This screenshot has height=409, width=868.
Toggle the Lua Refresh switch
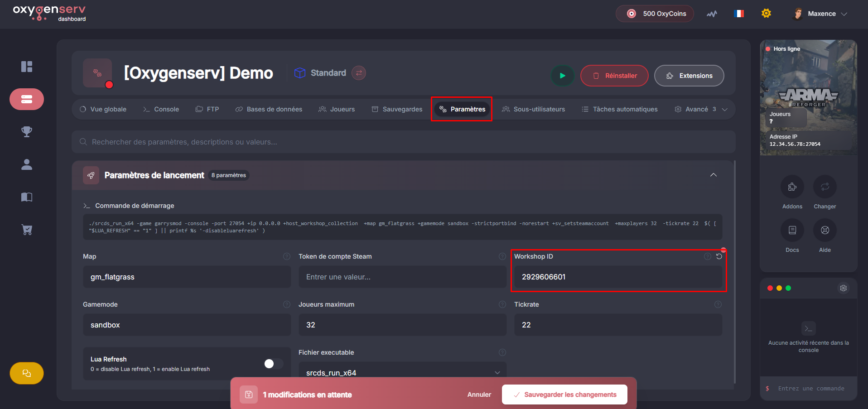(273, 364)
